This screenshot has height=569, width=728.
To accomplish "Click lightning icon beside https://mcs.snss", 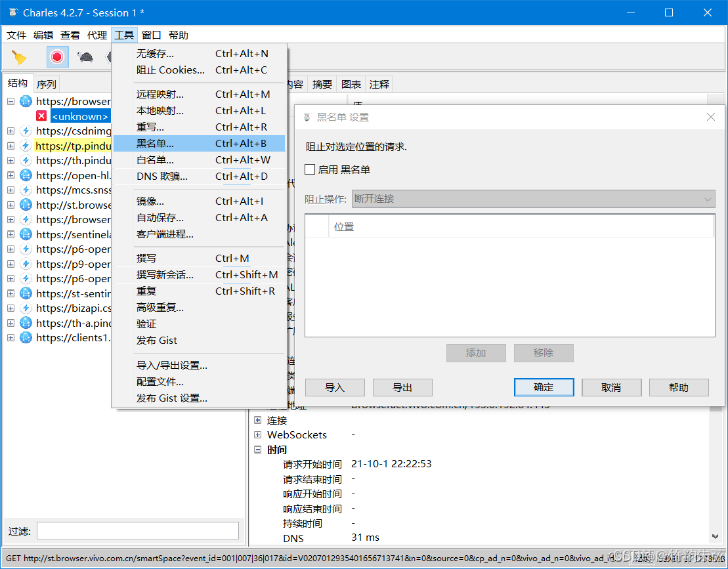I will (26, 190).
